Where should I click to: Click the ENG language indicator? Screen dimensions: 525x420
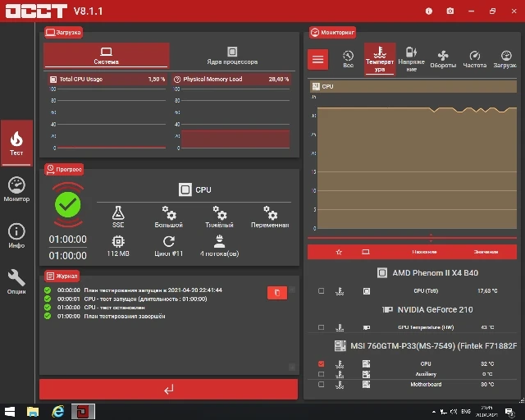(x=466, y=412)
